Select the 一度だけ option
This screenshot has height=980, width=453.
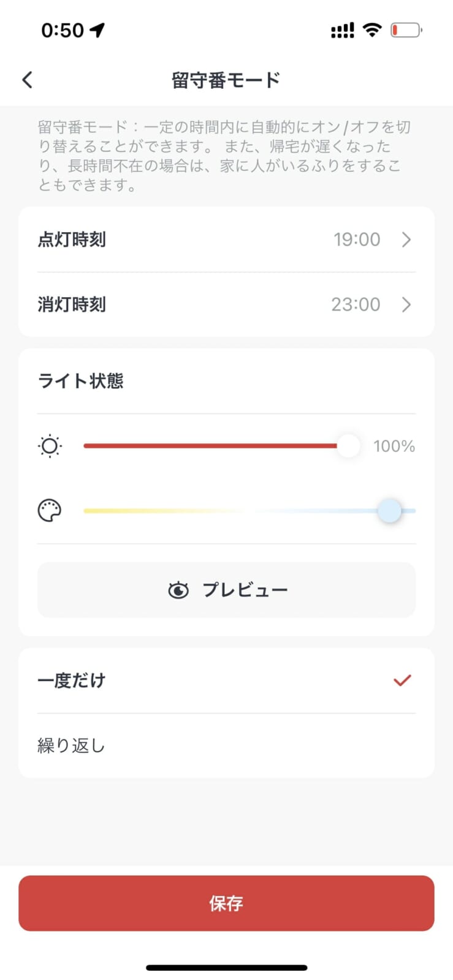[x=72, y=680]
